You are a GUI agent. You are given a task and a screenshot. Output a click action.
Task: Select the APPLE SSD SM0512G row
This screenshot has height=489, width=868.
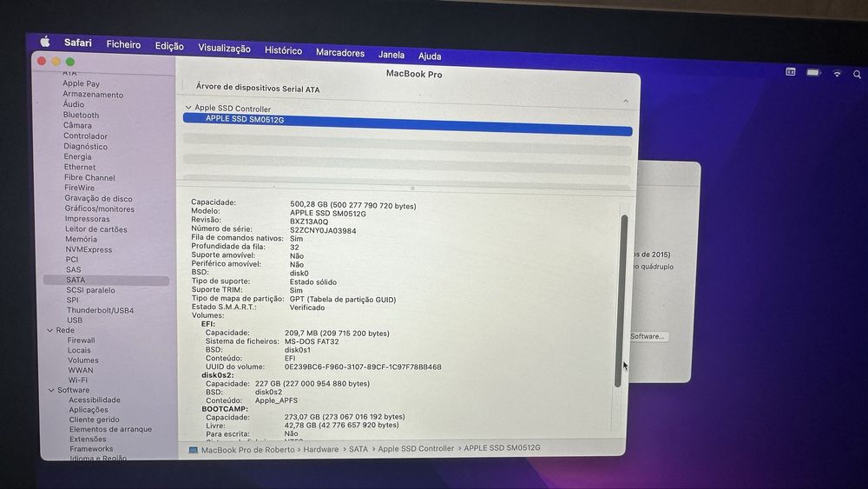coord(407,124)
